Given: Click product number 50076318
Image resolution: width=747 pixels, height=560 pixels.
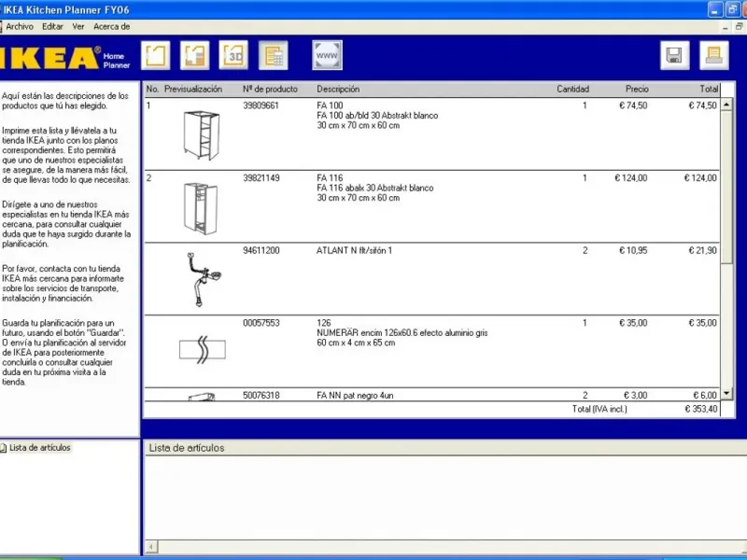Looking at the screenshot, I should click(x=261, y=395).
